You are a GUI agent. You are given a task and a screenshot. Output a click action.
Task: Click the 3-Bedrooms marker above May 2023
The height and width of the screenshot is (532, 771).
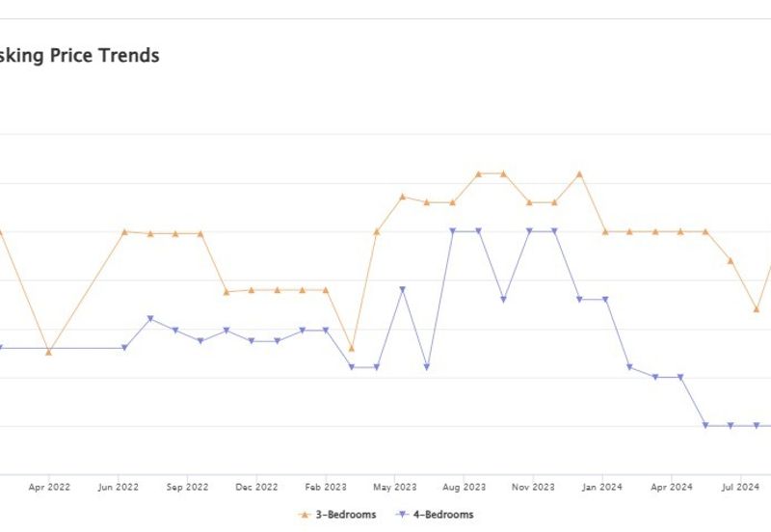[x=402, y=197]
